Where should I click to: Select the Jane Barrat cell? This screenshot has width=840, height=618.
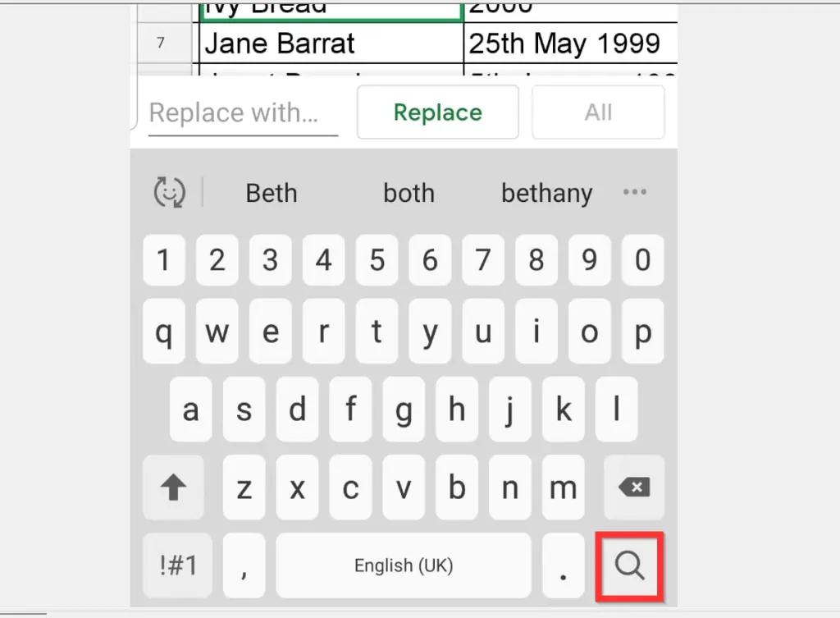pos(331,43)
